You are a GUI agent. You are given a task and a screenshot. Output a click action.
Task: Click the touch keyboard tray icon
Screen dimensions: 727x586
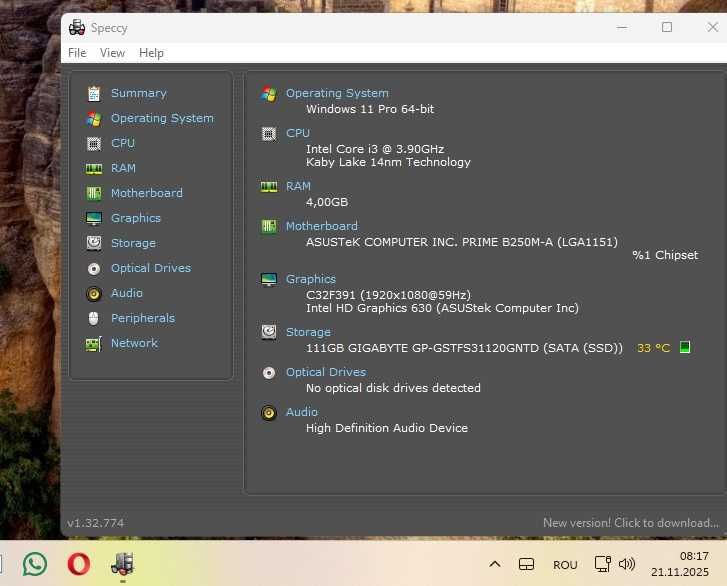[526, 565]
